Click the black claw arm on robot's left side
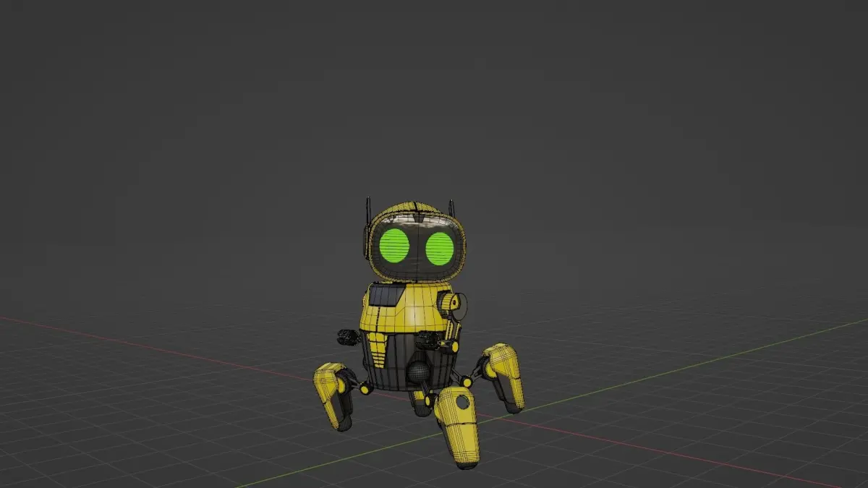Screen dimensions: 868x488 348,336
